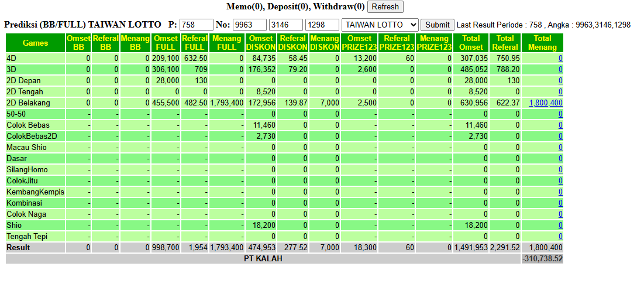Open the 1,800,400 Total Menang link
Viewport: 644px width, 290px height.
(x=545, y=103)
